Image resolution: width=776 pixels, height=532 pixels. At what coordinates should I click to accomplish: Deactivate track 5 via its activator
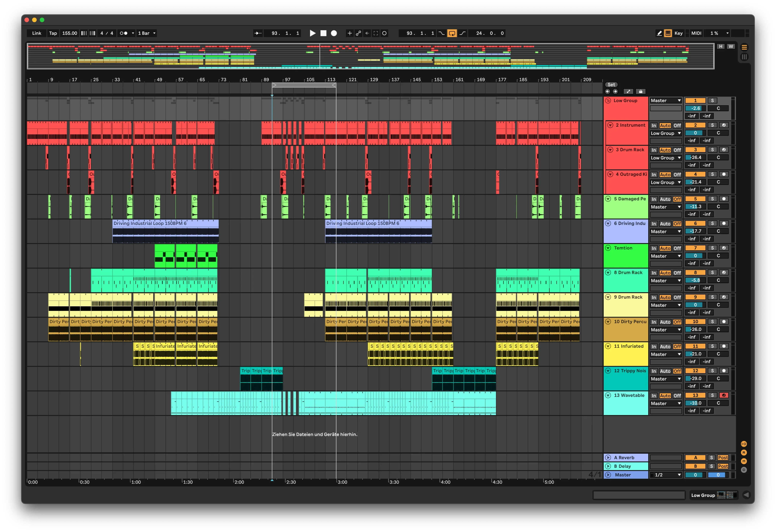[x=695, y=199]
